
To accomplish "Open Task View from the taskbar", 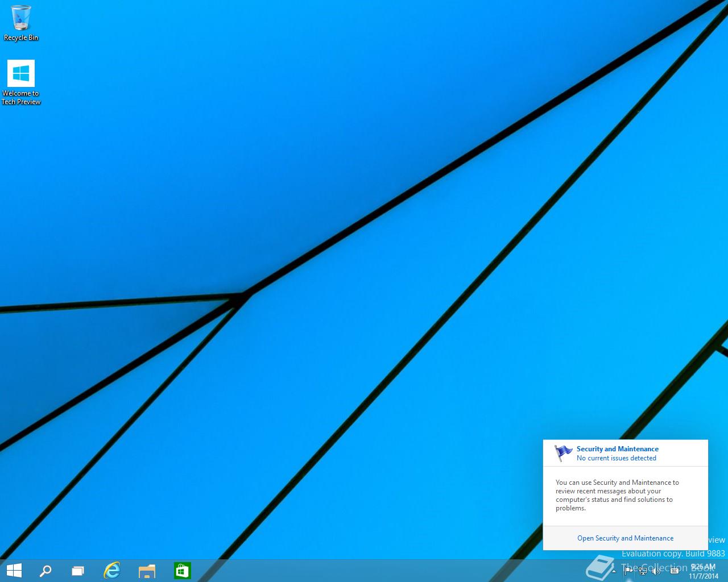I will coord(78,571).
